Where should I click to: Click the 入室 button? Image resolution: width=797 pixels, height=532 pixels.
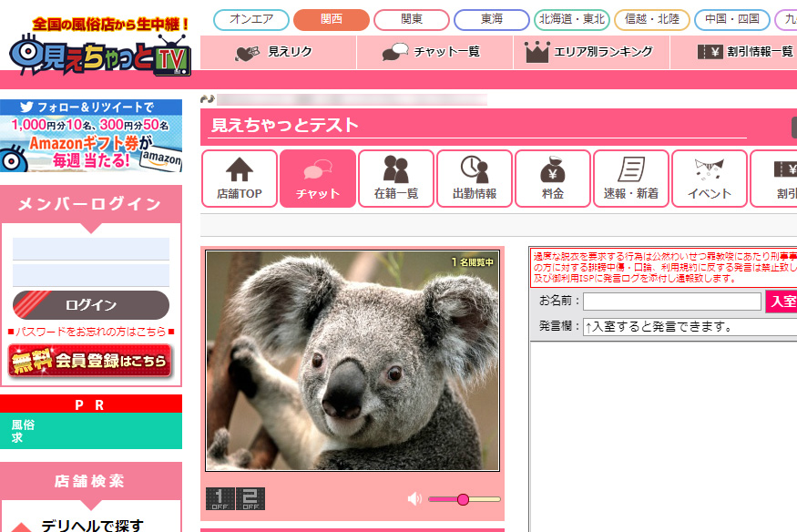click(782, 302)
